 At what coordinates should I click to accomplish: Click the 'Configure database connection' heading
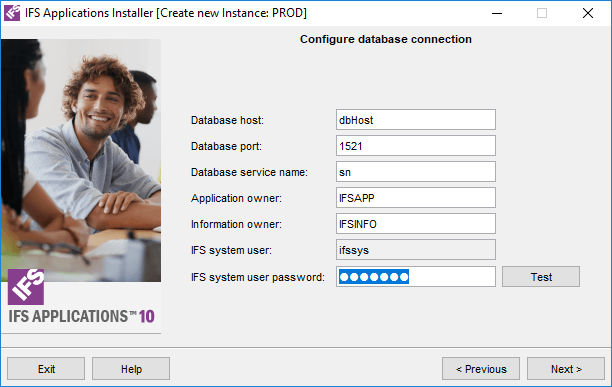click(386, 39)
